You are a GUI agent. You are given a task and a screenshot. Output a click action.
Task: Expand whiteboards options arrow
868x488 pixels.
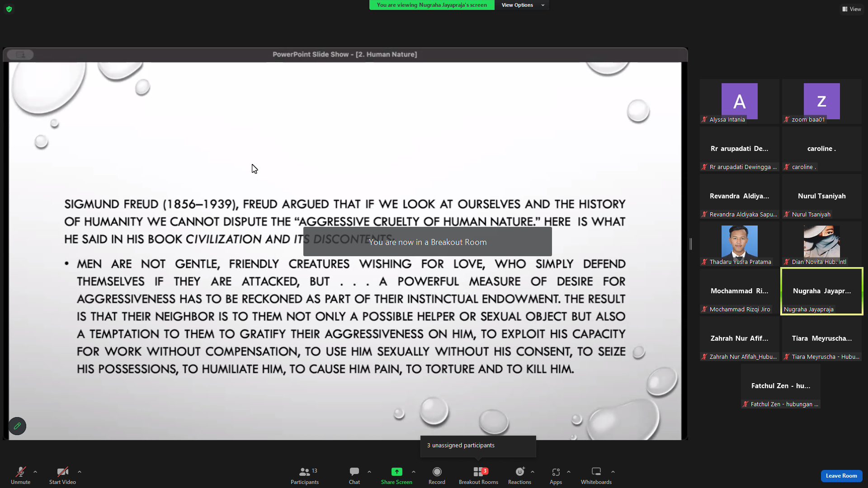coord(613,472)
